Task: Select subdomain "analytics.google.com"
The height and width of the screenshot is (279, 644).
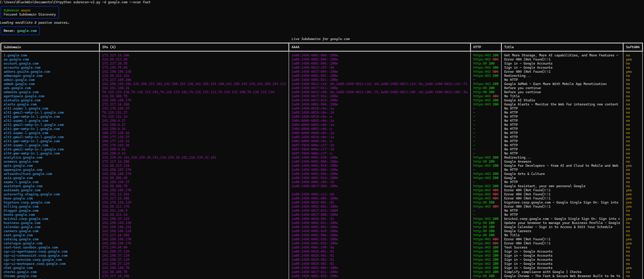Action: coord(23,157)
